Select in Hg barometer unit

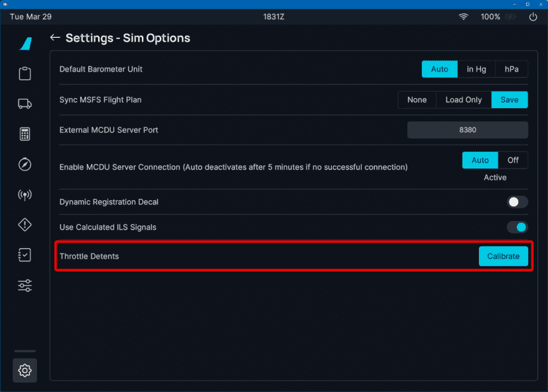click(x=476, y=69)
